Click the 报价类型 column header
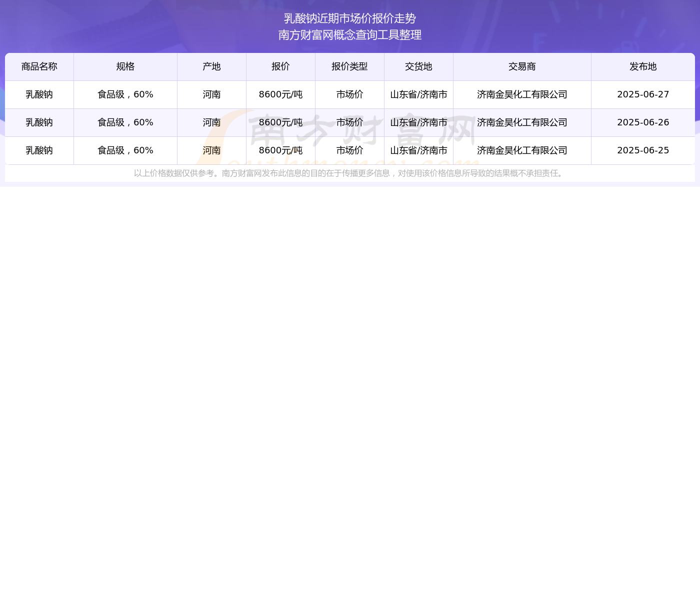Viewport: 700px width, 602px height. (349, 66)
